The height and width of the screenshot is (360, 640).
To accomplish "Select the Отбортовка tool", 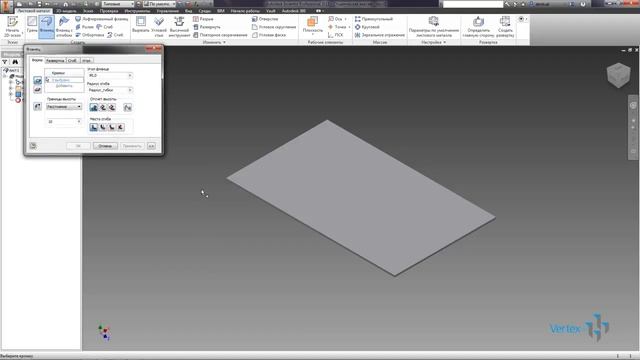I will coord(90,35).
